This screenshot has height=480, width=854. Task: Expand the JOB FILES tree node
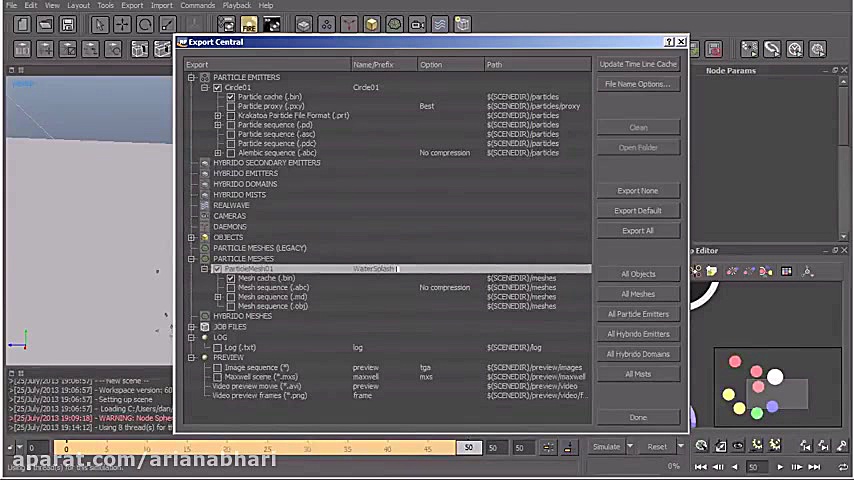point(192,327)
